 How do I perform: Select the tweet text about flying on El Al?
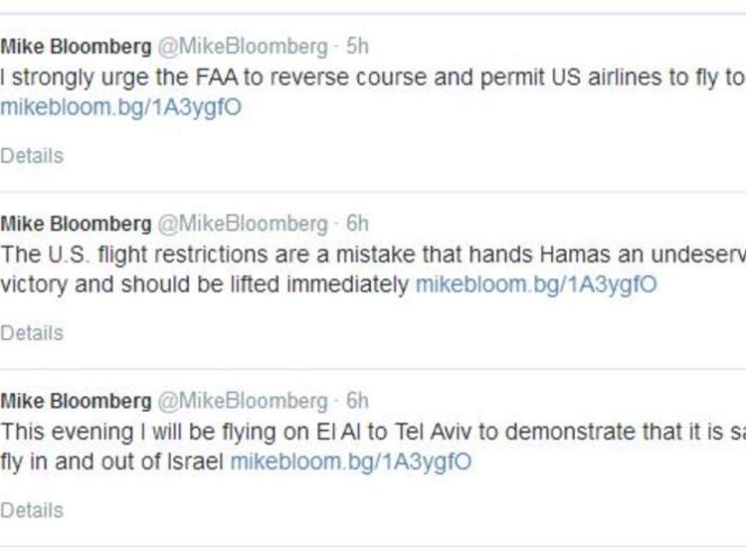pos(373,447)
